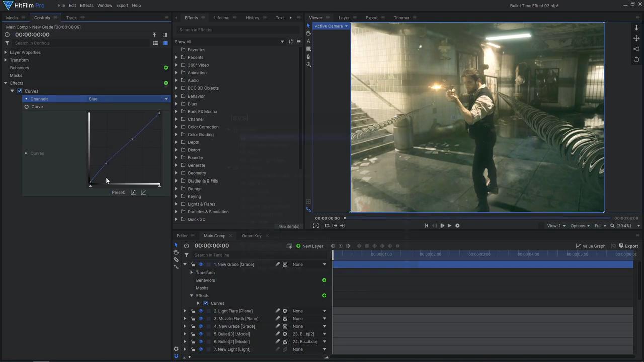Screen dimensions: 644x362
Task: Click the curve black point slider triangle
Action: point(90,186)
